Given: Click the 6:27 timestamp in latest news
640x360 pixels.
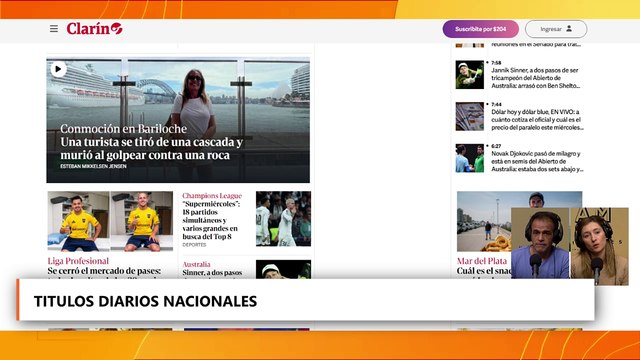Looking at the screenshot, I should pyautogui.click(x=496, y=146).
